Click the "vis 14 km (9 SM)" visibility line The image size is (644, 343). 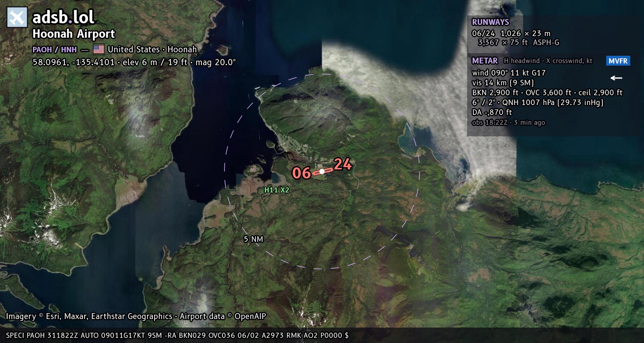pos(503,83)
